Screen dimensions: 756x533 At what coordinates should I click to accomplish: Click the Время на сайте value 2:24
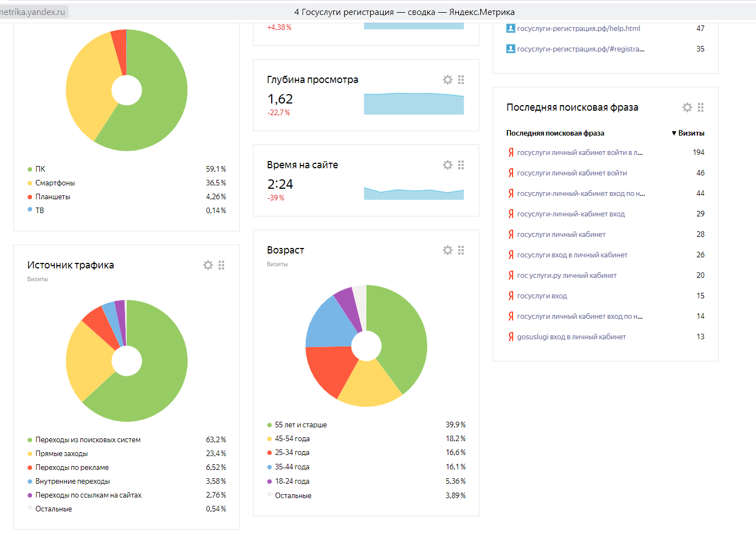pos(280,184)
